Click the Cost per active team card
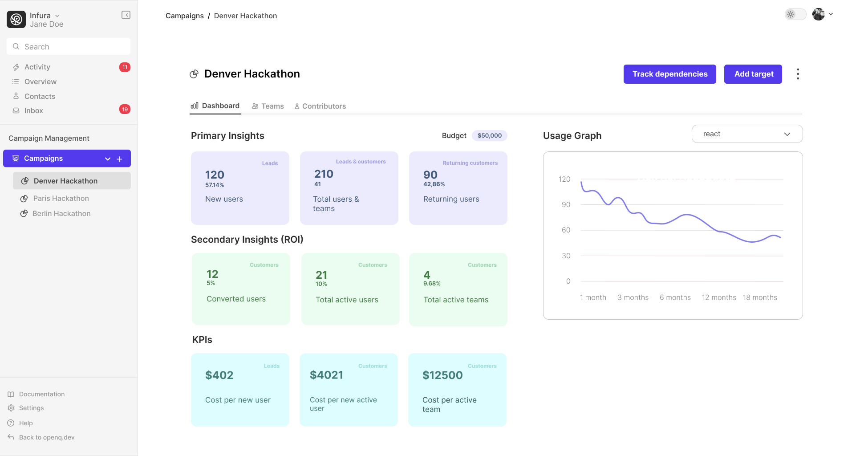Screen dimensions: 868x456 (x=457, y=390)
